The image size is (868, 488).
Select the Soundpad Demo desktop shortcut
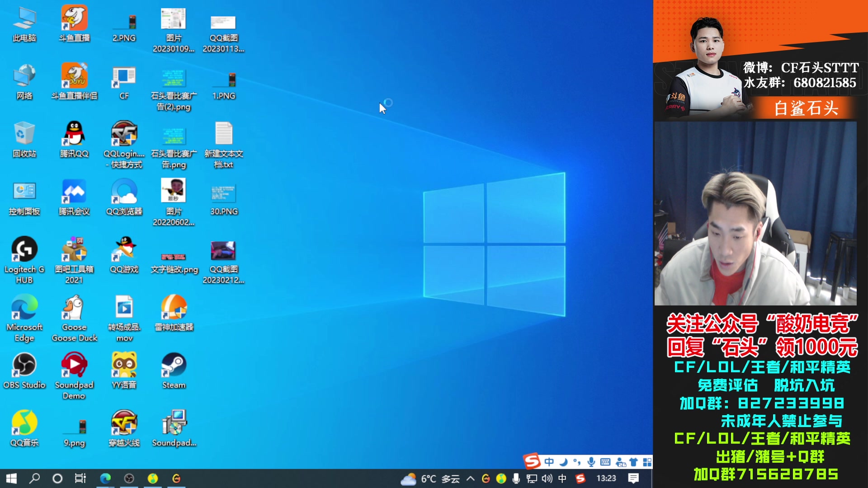coord(74,376)
